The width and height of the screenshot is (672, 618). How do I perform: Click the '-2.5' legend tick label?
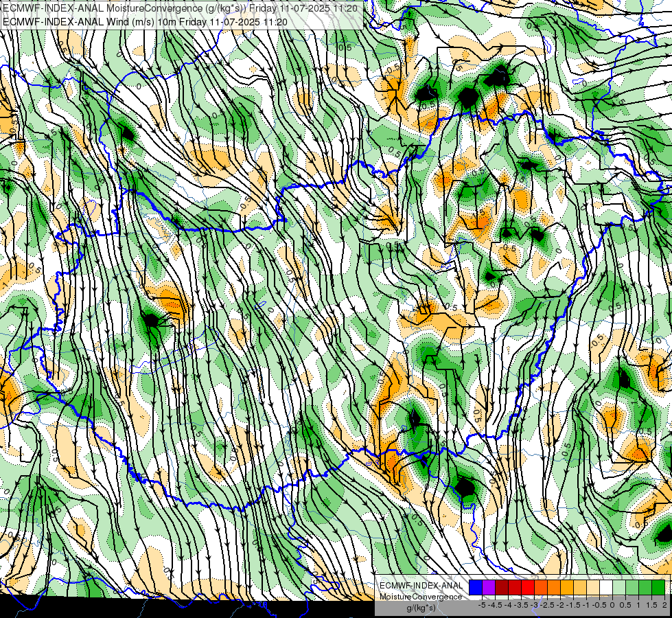click(x=547, y=605)
